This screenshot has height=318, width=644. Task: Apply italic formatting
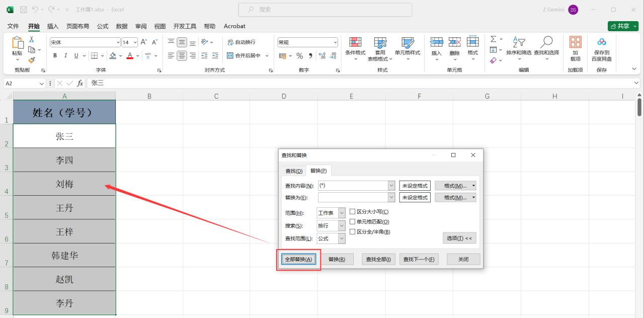65,56
